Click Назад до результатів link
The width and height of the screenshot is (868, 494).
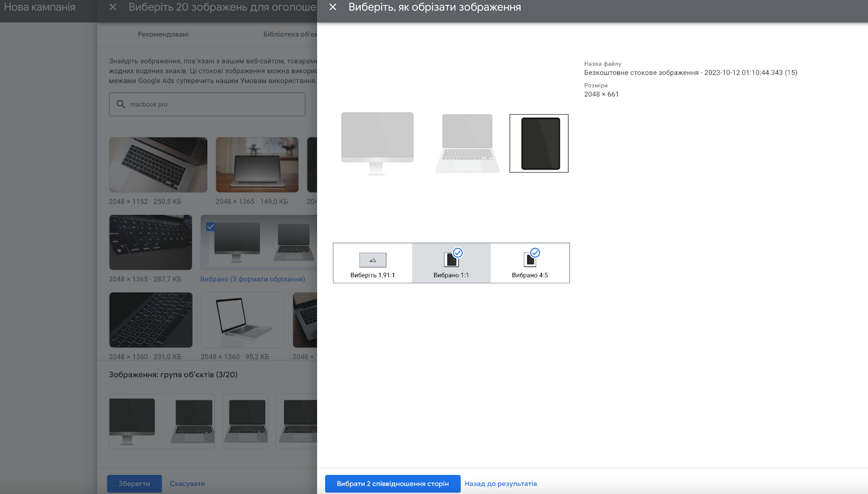coord(500,484)
